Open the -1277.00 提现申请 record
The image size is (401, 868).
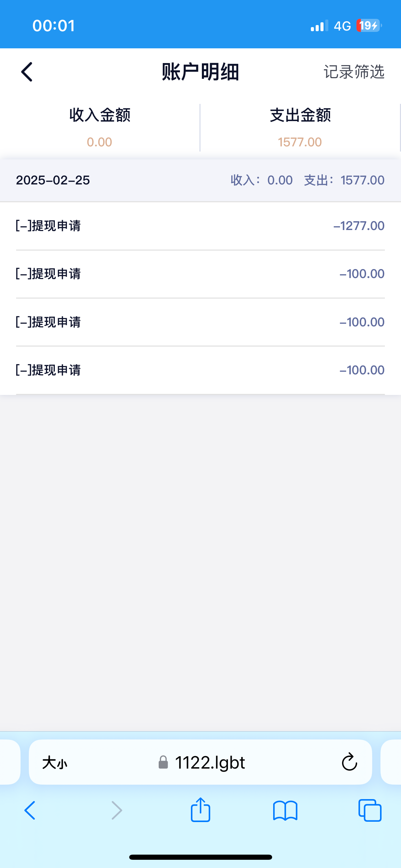[x=200, y=226]
